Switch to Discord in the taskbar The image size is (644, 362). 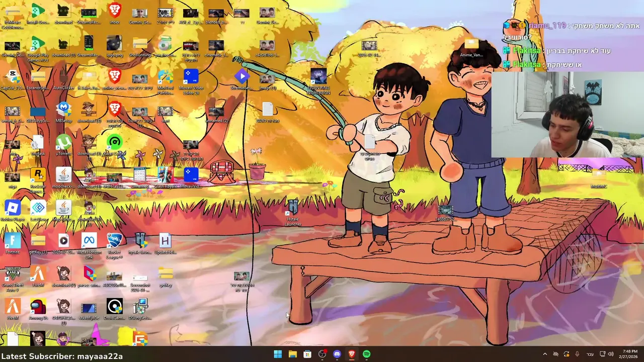[337, 354]
